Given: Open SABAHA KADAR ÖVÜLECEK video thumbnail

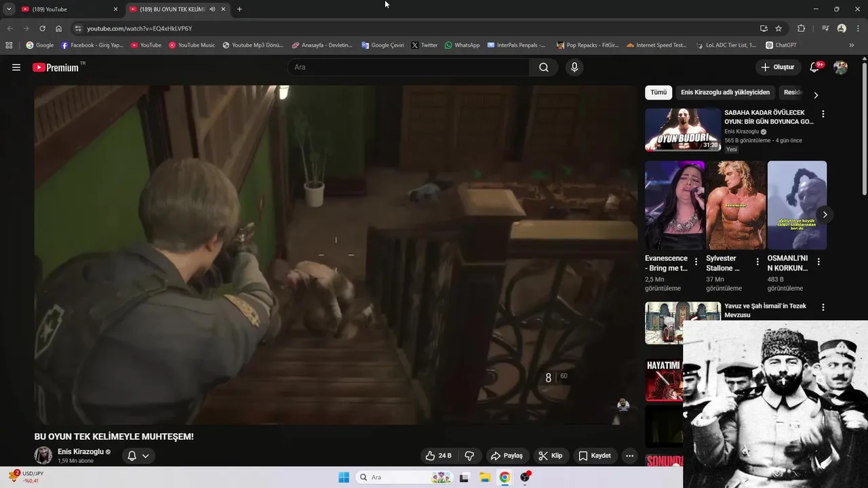Looking at the screenshot, I should (x=683, y=129).
